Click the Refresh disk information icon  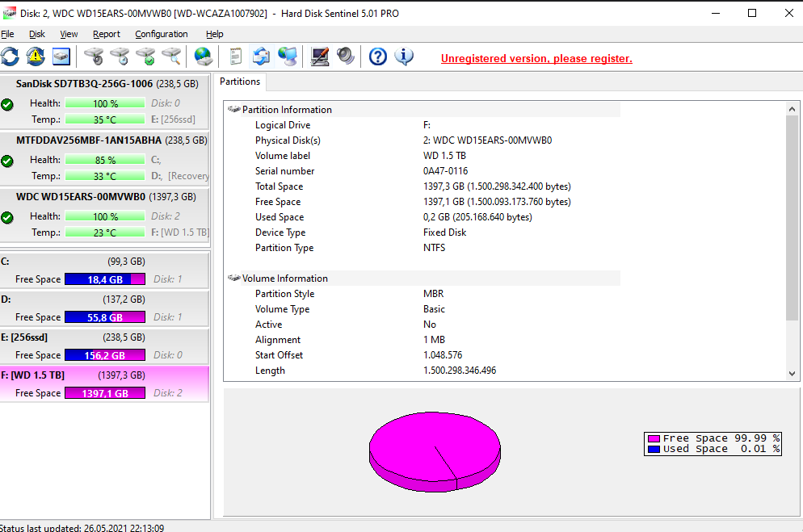coord(10,57)
